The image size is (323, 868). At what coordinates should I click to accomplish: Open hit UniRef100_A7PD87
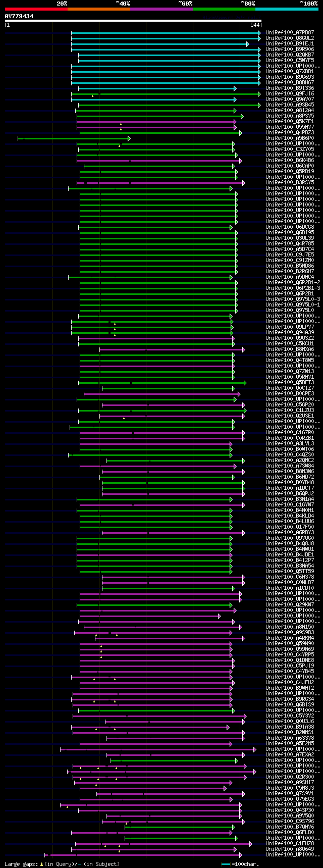coord(290,32)
